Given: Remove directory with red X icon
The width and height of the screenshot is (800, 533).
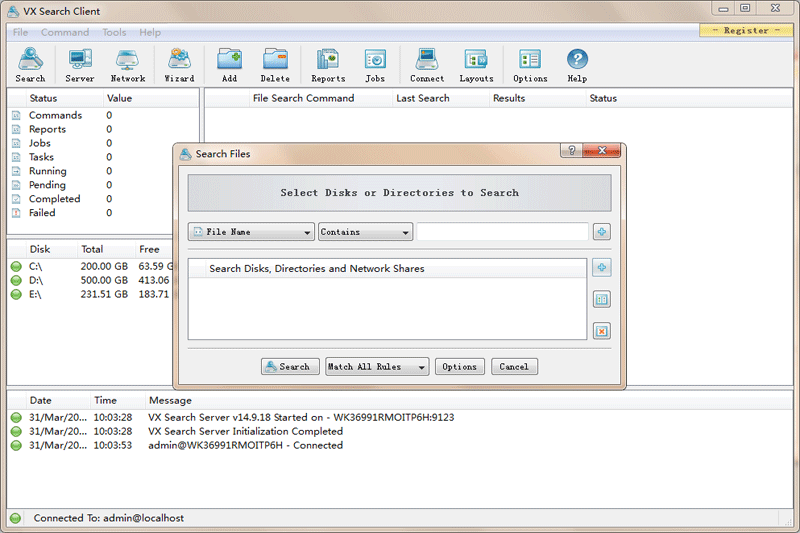Looking at the screenshot, I should [x=602, y=331].
